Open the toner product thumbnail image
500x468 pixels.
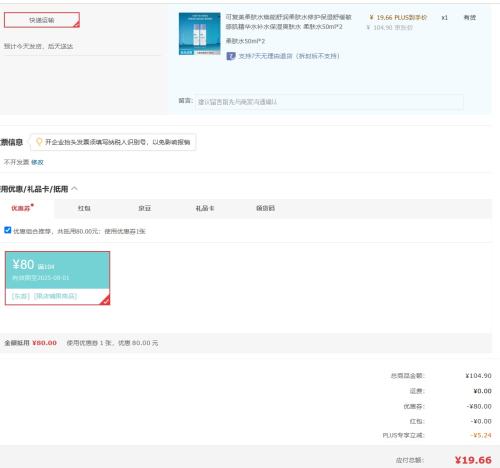click(x=199, y=34)
